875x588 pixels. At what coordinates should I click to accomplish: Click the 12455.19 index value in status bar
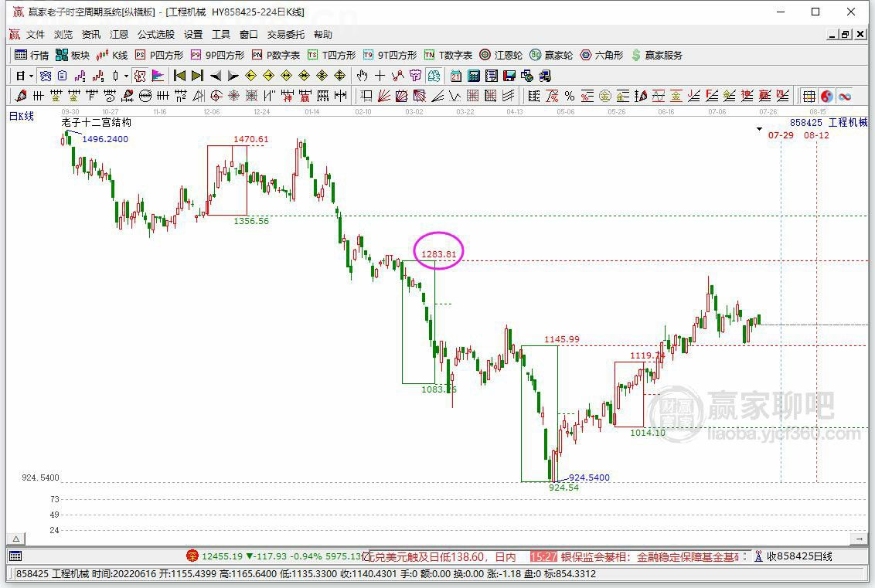point(222,556)
